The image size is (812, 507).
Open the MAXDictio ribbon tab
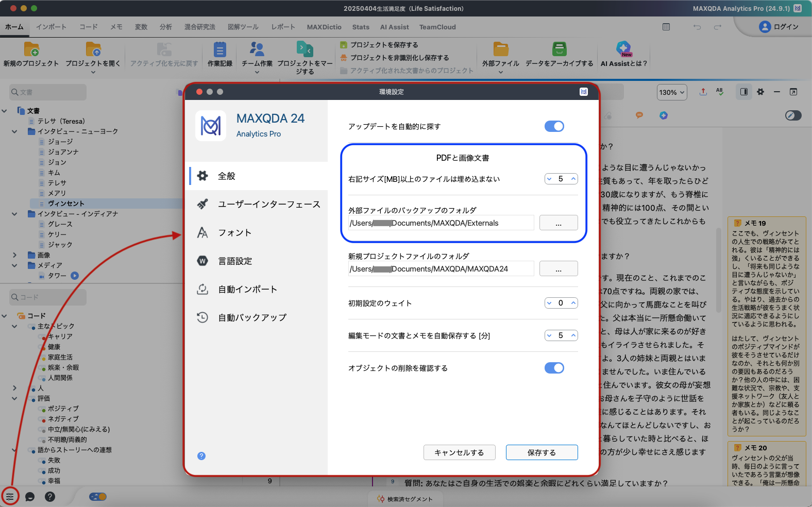tap(324, 27)
